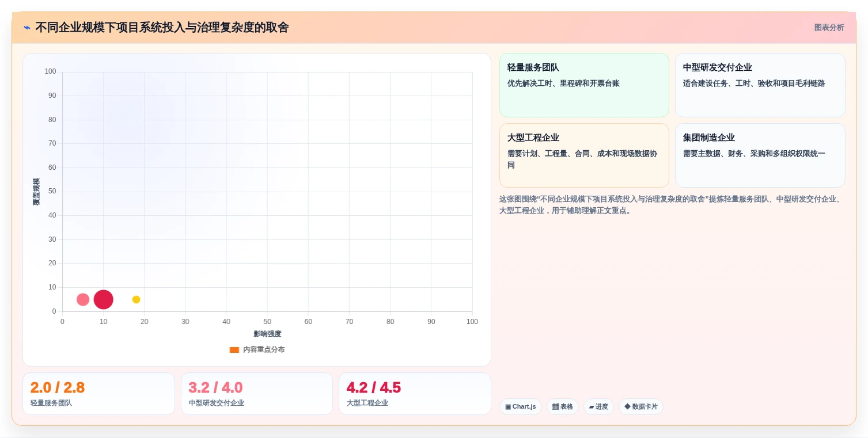Click 优先解决工时、里程碑和开票台账 text
This screenshot has height=438, width=868.
click(x=563, y=83)
